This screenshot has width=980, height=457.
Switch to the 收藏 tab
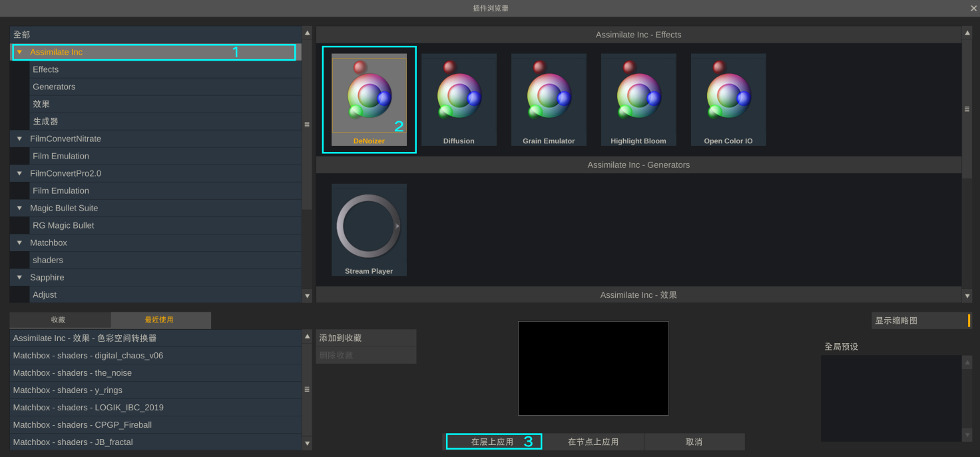point(60,320)
